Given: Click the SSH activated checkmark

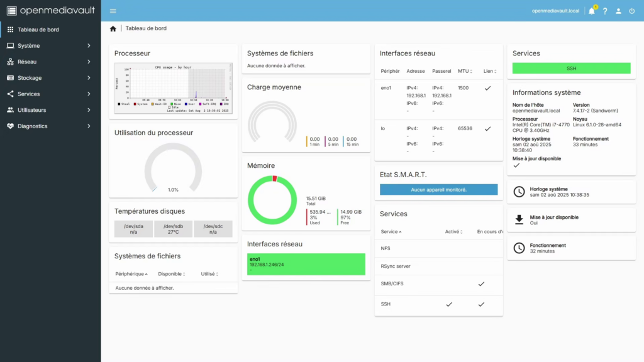Looking at the screenshot, I should tap(449, 304).
